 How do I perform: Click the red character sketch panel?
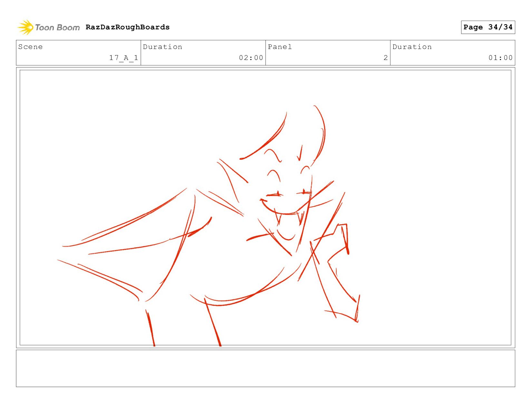265,208
